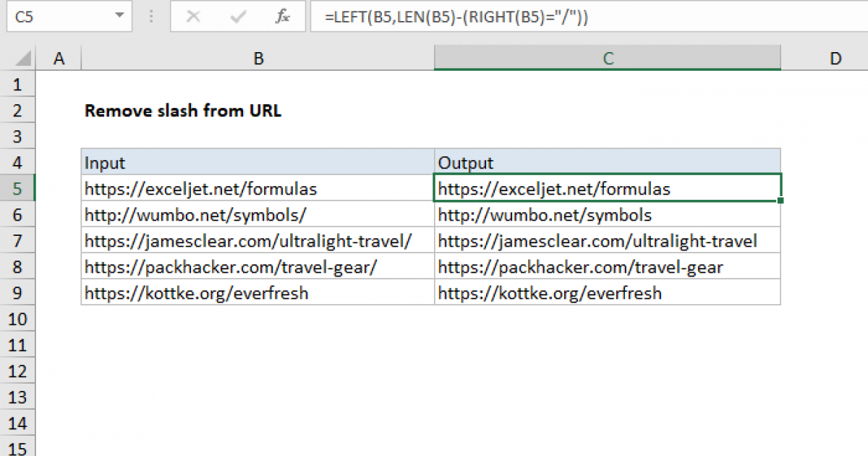Select column header D
This screenshot has height=456, width=868.
pos(835,57)
